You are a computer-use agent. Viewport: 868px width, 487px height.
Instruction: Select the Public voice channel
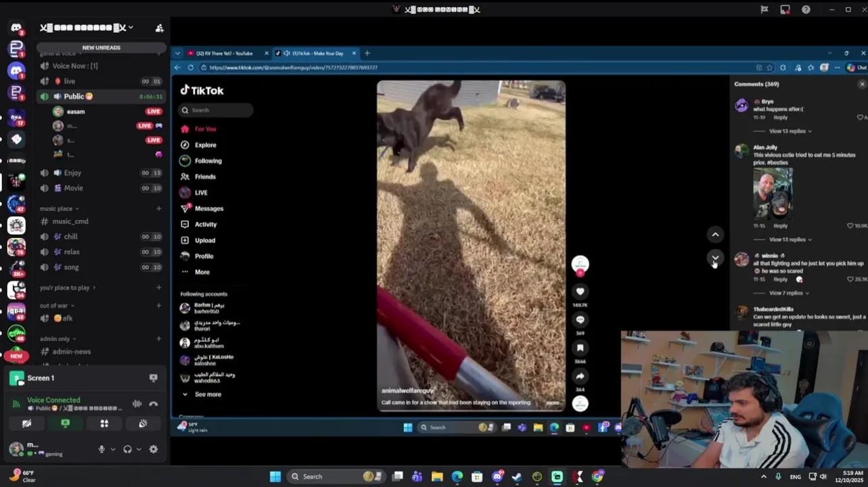(101, 97)
